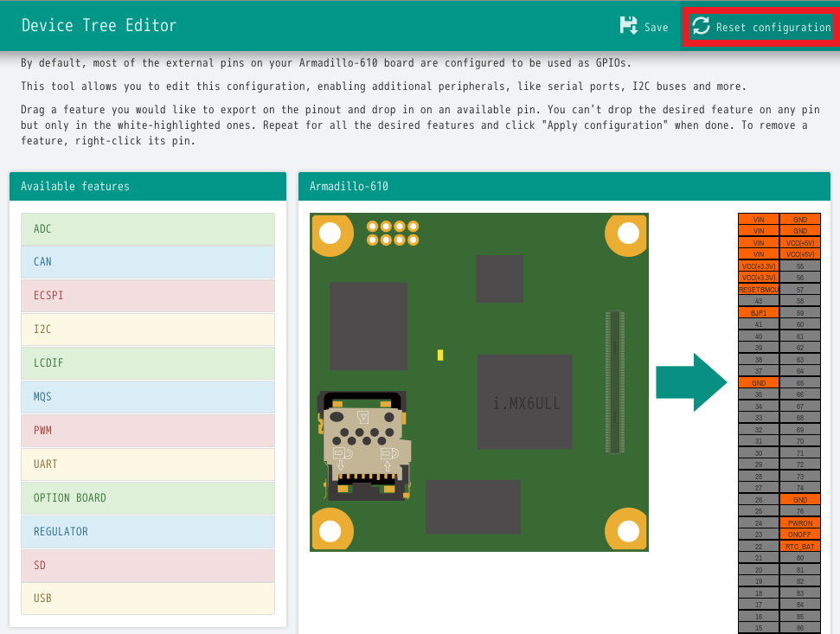Pick the USB feature item
This screenshot has height=634, width=840.
148,599
